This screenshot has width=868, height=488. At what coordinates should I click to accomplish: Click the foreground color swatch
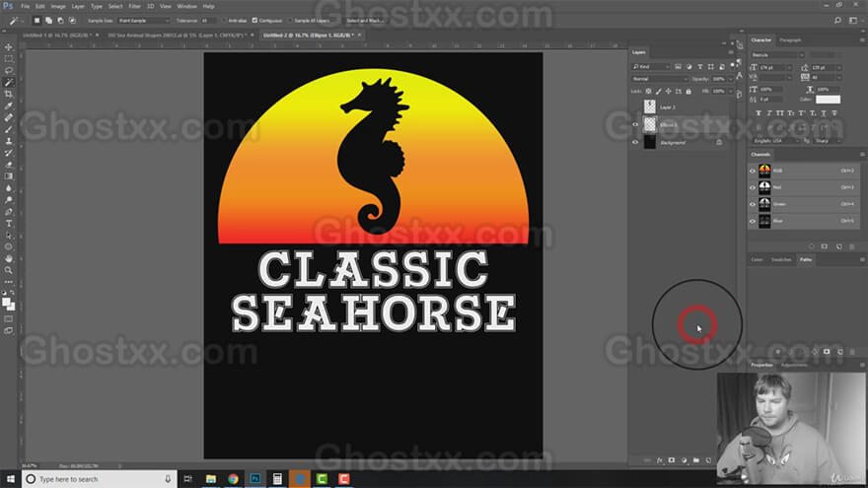click(6, 302)
